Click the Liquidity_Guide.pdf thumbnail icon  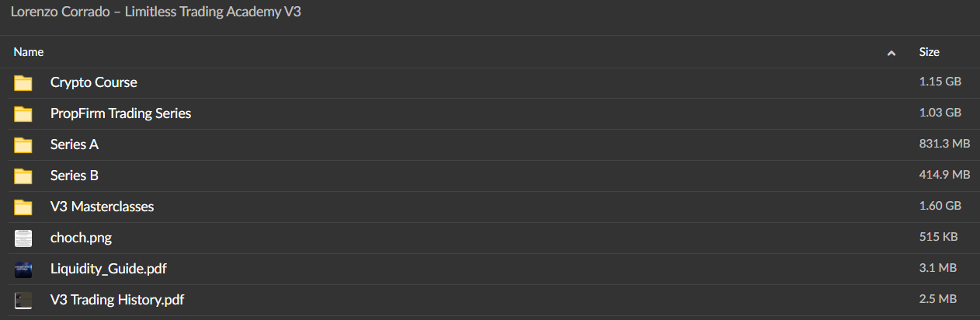tap(23, 270)
